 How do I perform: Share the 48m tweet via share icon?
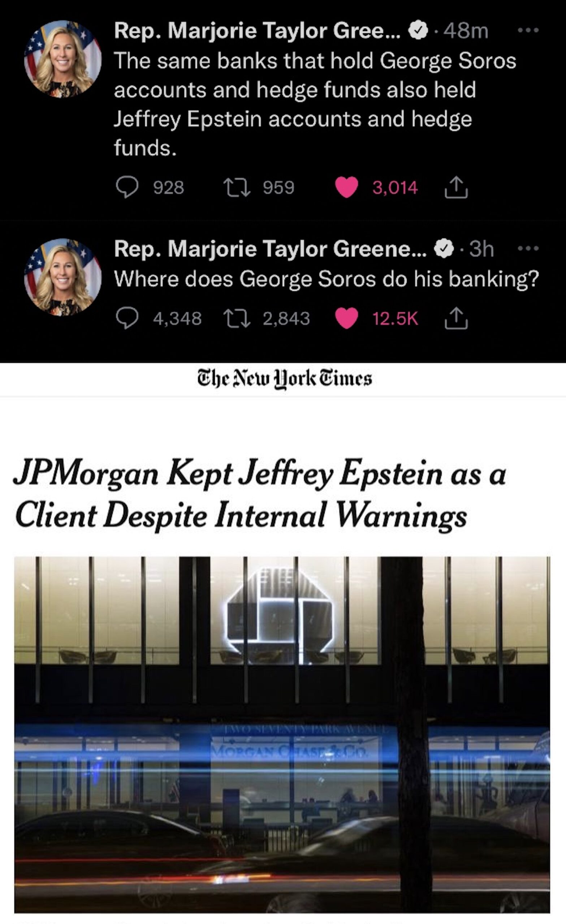coord(456,187)
